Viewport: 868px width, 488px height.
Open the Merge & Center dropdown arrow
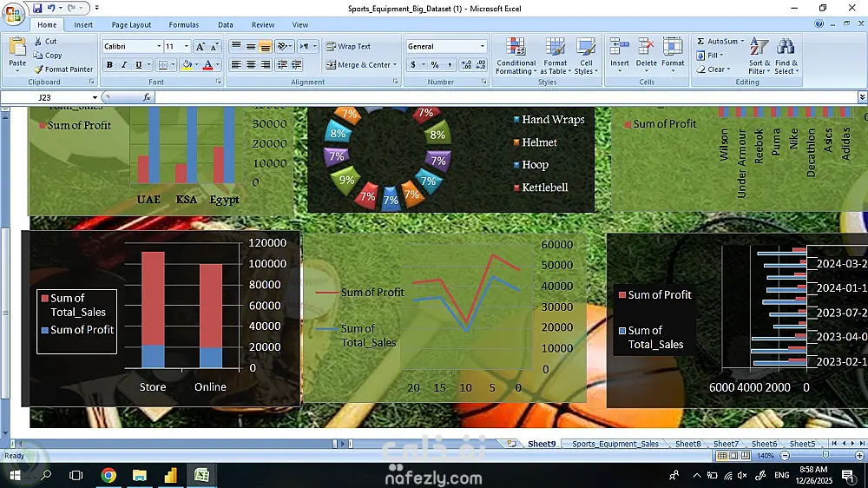pyautogui.click(x=395, y=65)
